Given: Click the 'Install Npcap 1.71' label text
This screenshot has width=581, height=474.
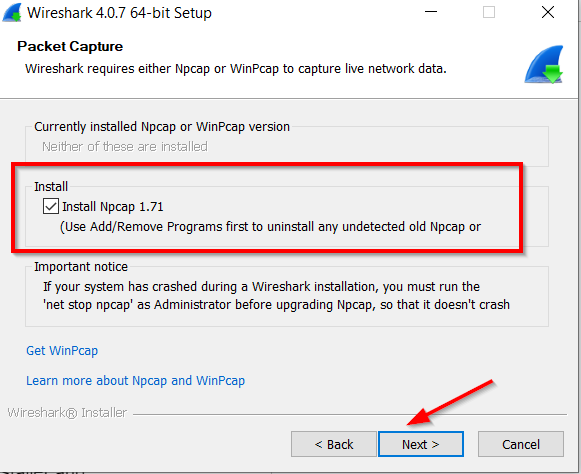Looking at the screenshot, I should [113, 207].
